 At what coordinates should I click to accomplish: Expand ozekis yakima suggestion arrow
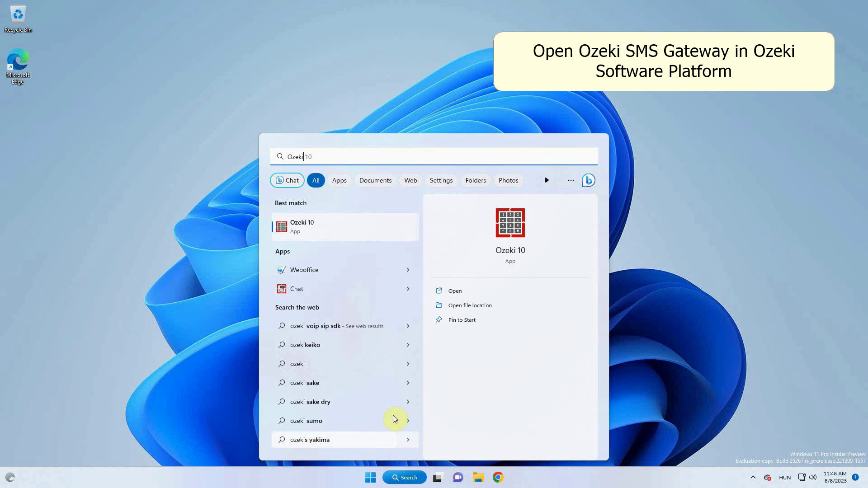point(408,440)
